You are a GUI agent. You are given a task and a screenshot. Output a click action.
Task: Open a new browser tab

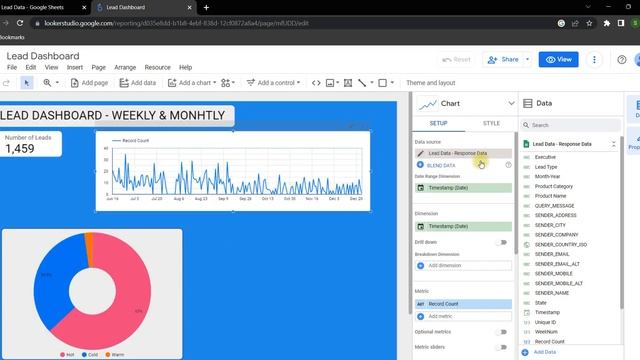coord(206,7)
